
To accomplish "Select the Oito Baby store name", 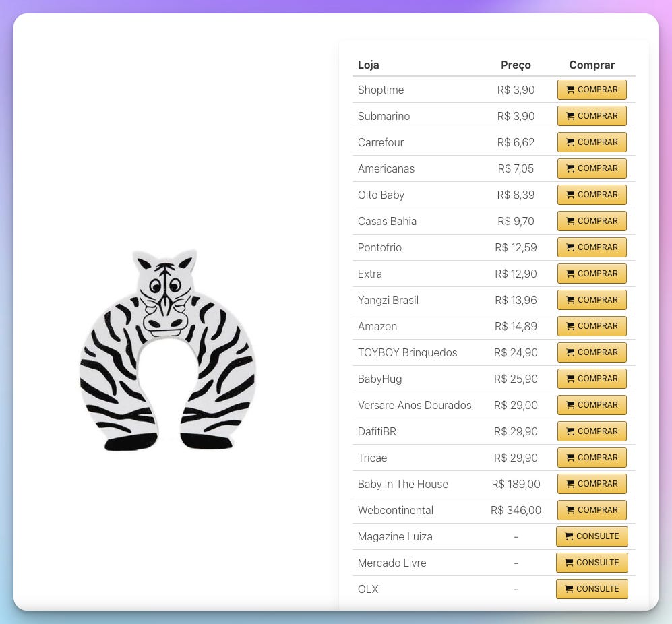I will [381, 195].
